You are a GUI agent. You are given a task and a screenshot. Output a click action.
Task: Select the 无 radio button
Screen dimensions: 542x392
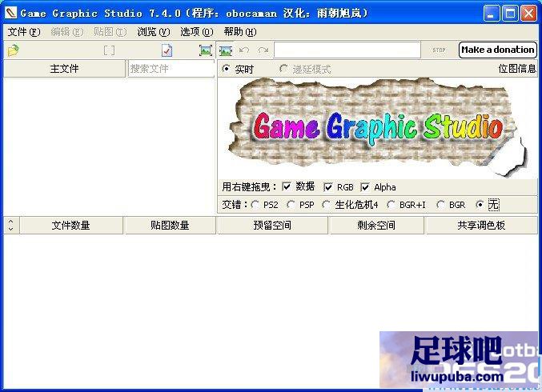click(x=480, y=205)
